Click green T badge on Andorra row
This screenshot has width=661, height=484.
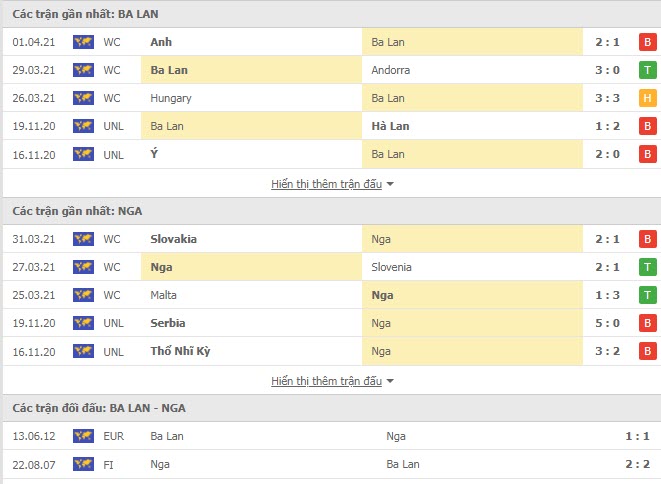coord(648,70)
